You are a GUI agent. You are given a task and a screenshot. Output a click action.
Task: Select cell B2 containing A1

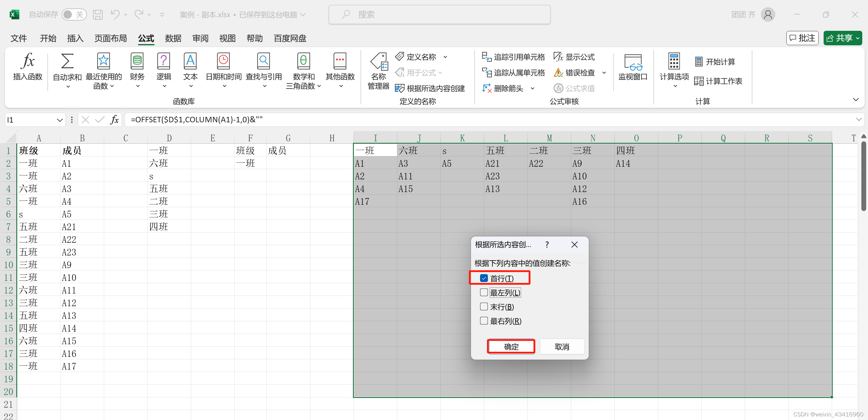(82, 163)
